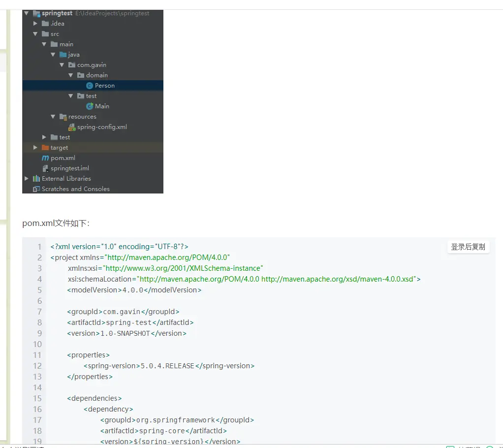Click the artifactId spring-core line

pyautogui.click(x=163, y=431)
